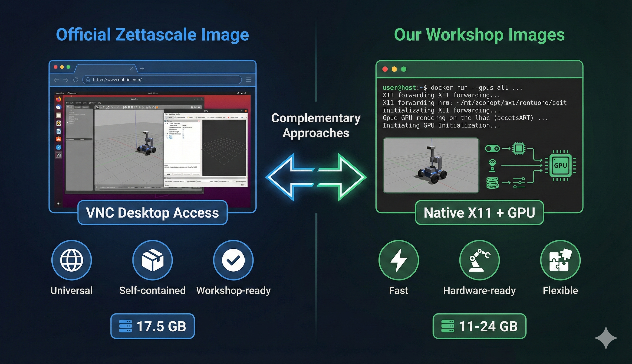Open the Help question mark dock icon
The width and height of the screenshot is (632, 364).
59,147
